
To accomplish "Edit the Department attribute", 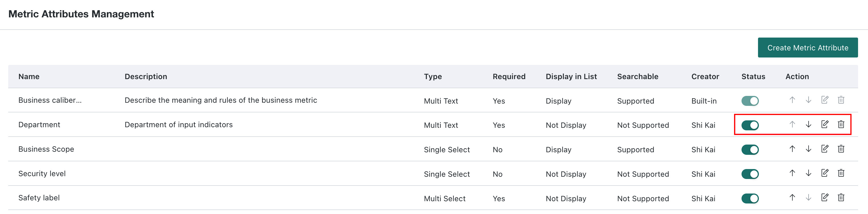I will coord(825,124).
